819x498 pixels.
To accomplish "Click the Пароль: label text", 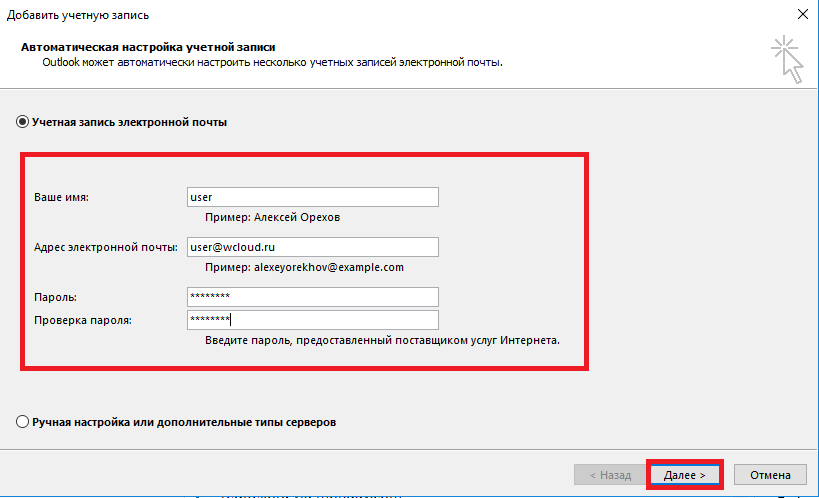I will (x=56, y=297).
